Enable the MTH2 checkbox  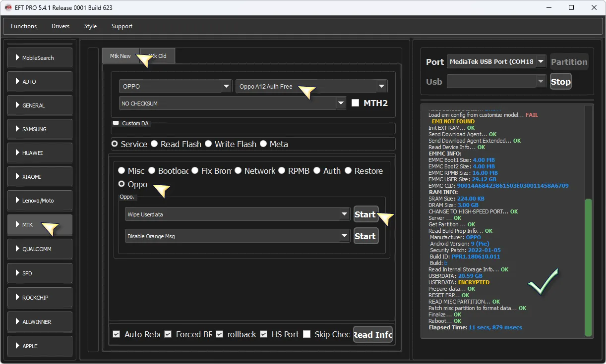click(355, 103)
